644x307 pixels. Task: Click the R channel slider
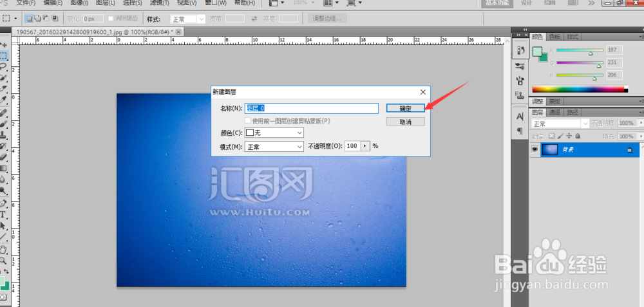click(x=580, y=50)
